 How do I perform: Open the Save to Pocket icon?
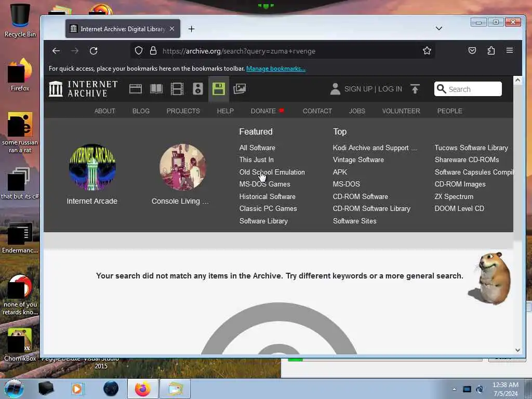472,51
